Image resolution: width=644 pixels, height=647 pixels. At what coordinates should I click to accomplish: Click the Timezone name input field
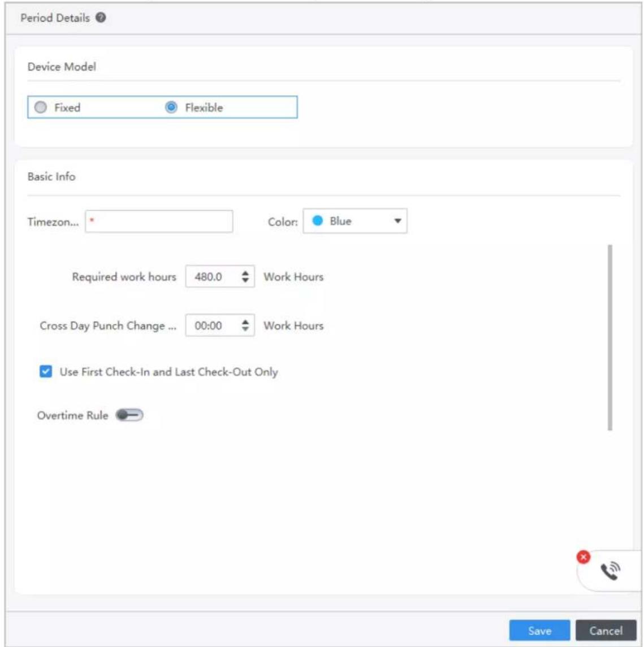[x=159, y=222]
